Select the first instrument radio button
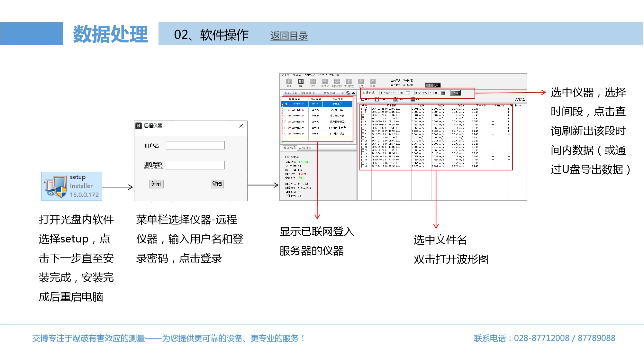Image resolution: width=644 pixels, height=363 pixels. (286, 104)
